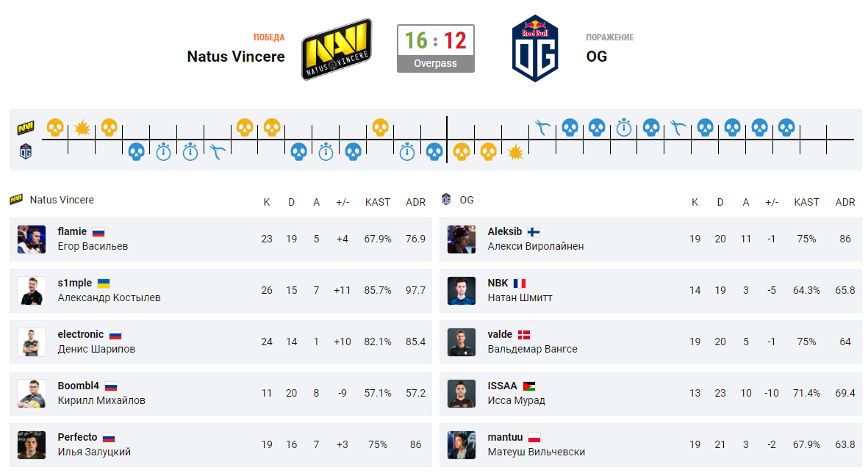Click small OG icon beside round timeline
Image resolution: width=868 pixels, height=473 pixels.
(x=26, y=152)
